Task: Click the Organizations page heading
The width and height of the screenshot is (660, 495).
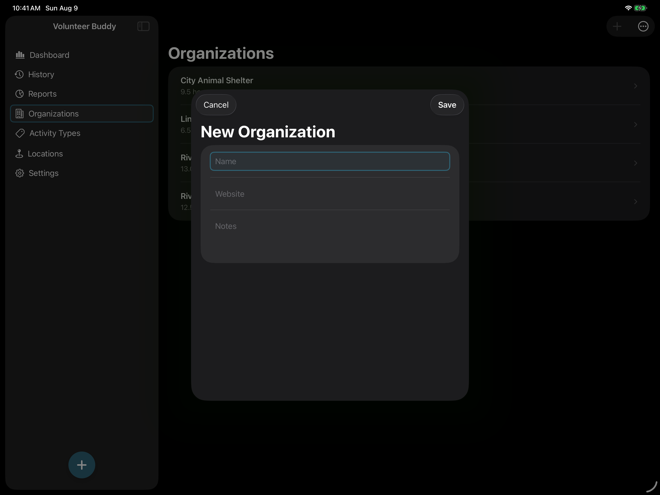Action: coord(221,53)
